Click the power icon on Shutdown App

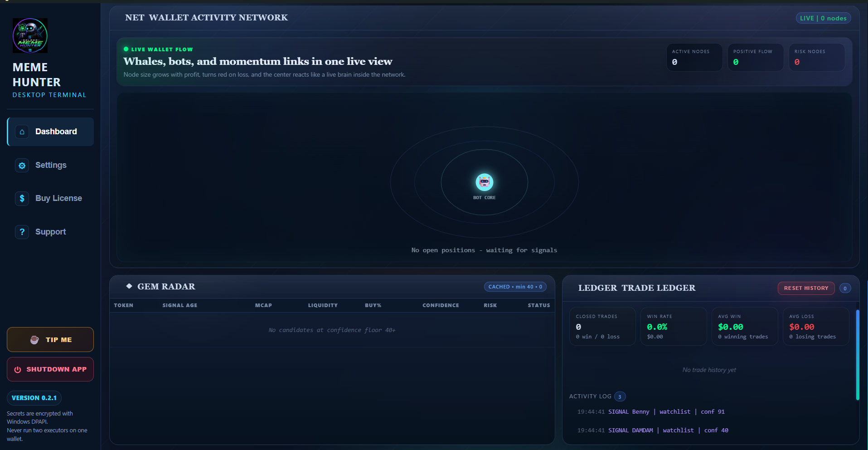pos(18,370)
